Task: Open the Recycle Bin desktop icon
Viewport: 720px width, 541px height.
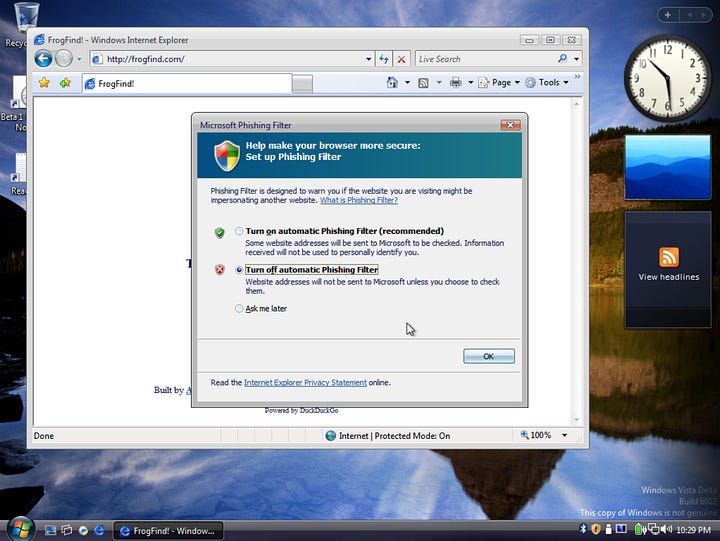Action: [26, 23]
